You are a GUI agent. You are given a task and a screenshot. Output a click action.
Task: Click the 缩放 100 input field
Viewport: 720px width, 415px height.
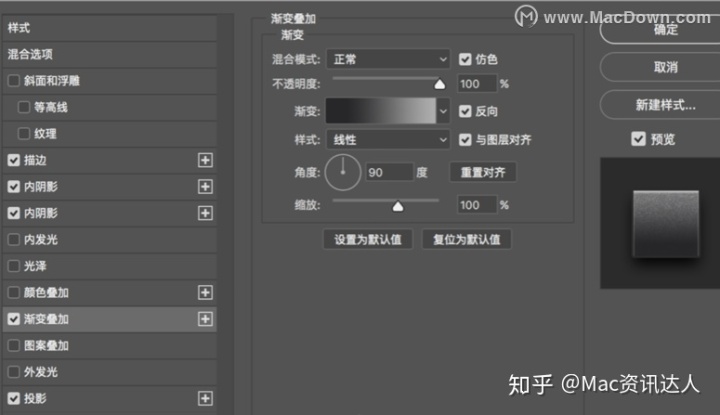(477, 205)
